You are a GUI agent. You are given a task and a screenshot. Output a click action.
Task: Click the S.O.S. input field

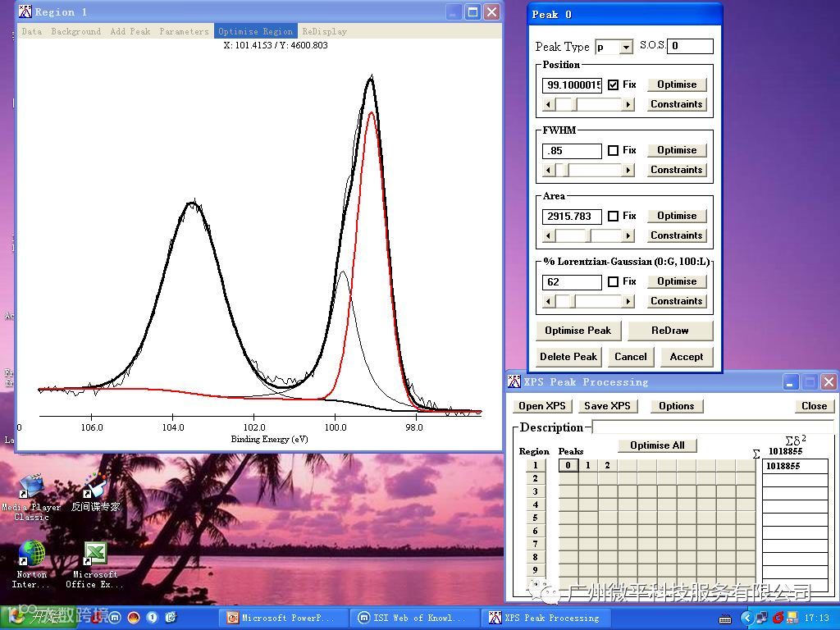point(691,46)
